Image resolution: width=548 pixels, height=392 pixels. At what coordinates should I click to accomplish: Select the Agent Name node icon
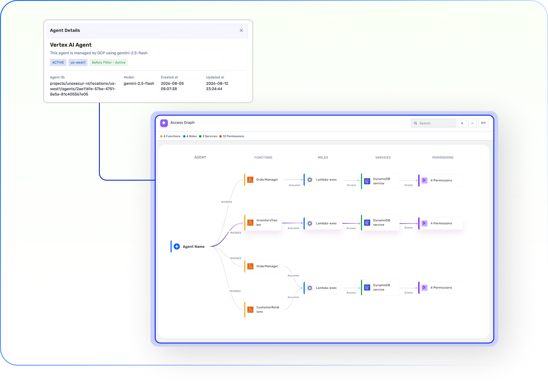[x=177, y=247]
